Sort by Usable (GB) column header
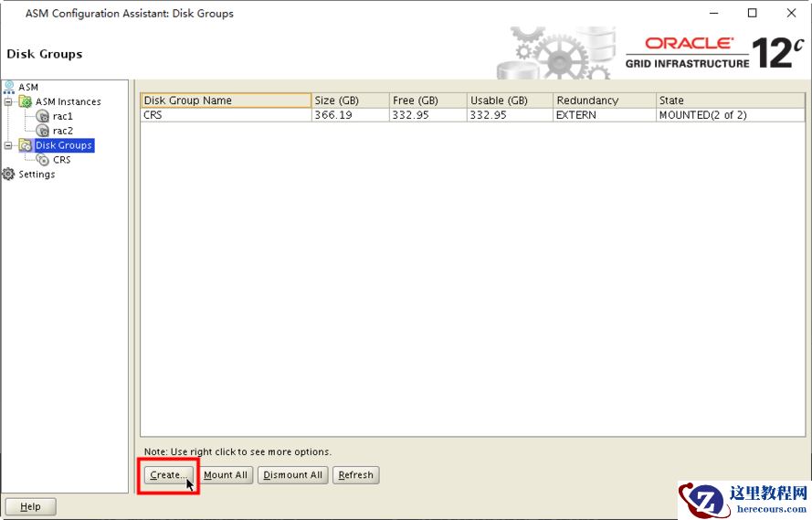The height and width of the screenshot is (520, 812). [510, 100]
